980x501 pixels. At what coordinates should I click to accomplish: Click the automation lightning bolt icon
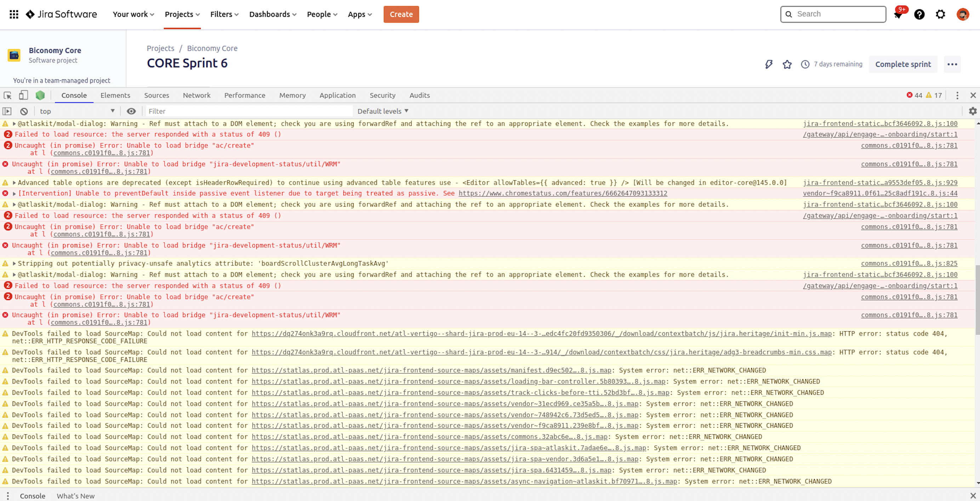(x=769, y=64)
